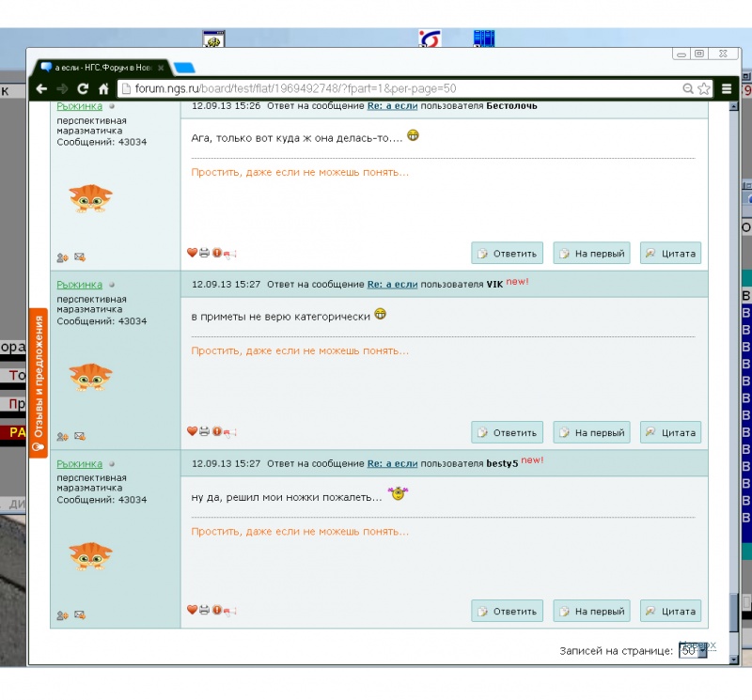The width and height of the screenshot is (752, 700).
Task: Open Рыжинка profile link in the 15:26 post
Action: (x=80, y=106)
